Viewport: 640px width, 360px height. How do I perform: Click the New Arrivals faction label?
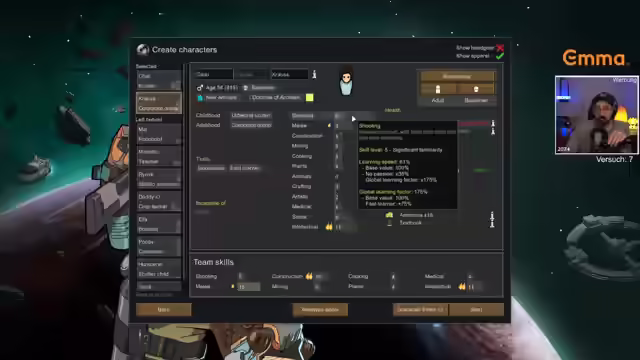pyautogui.click(x=221, y=98)
